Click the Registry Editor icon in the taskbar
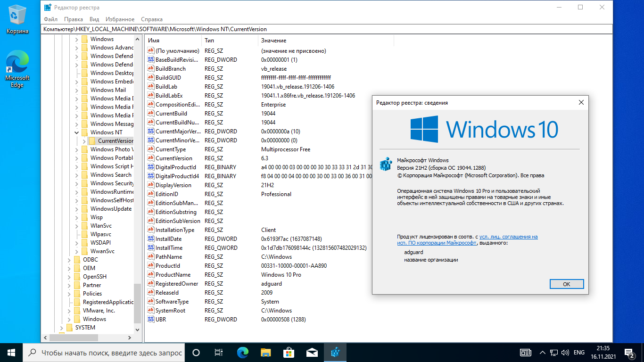Viewport: 644px width, 362px height. 335,352
